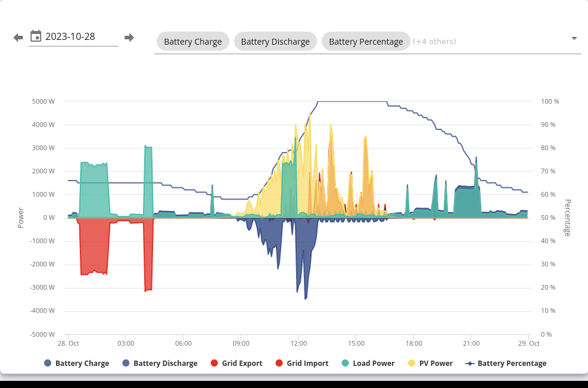Open the calendar date picker icon
Screen dimensions: 588x388
click(36, 36)
